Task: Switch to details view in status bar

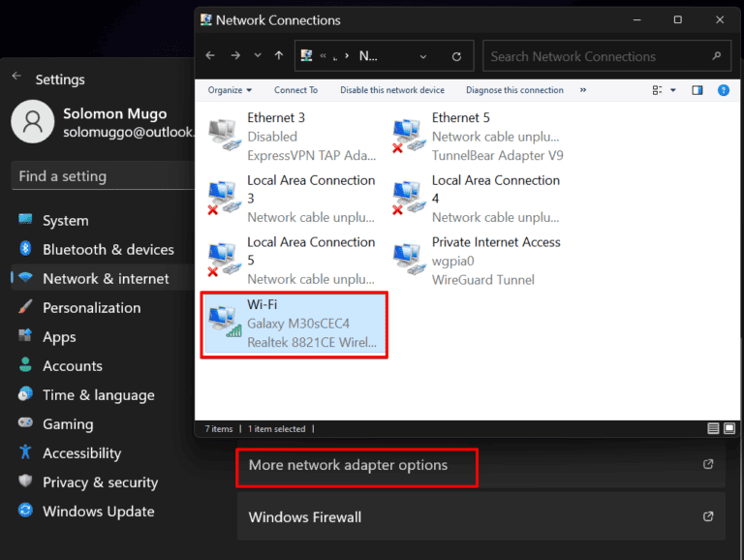Action: pos(713,428)
